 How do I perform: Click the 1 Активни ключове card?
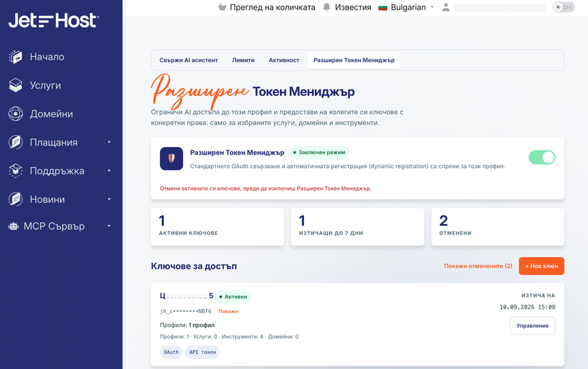217,227
